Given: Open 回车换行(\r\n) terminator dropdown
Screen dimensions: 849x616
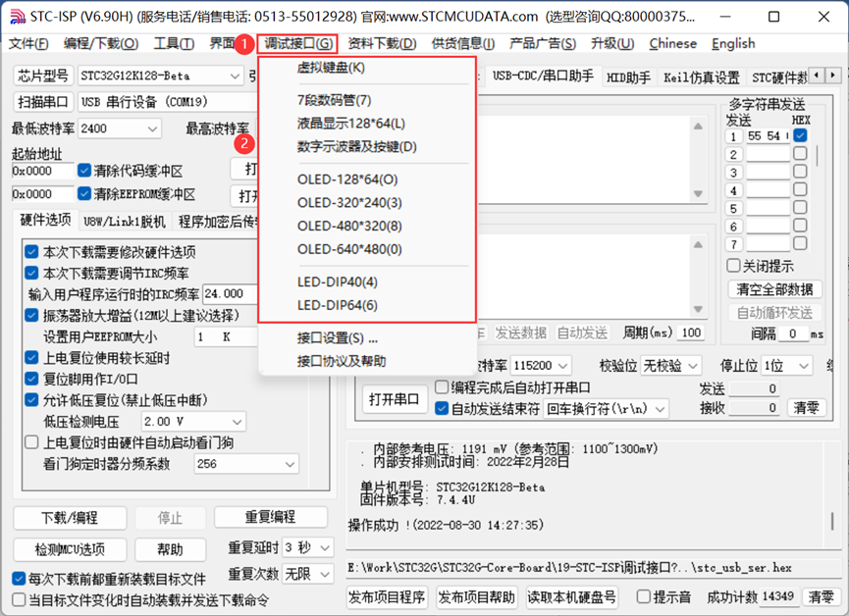Looking at the screenshot, I should pos(606,409).
